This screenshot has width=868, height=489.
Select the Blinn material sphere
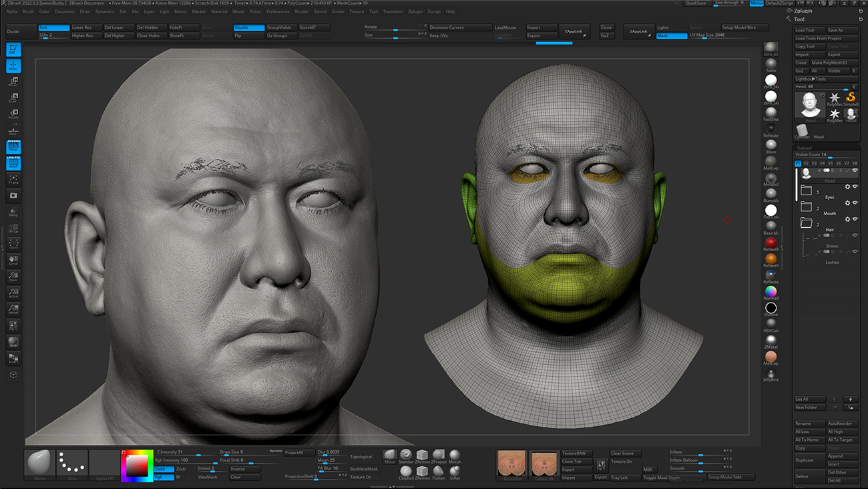[771, 146]
